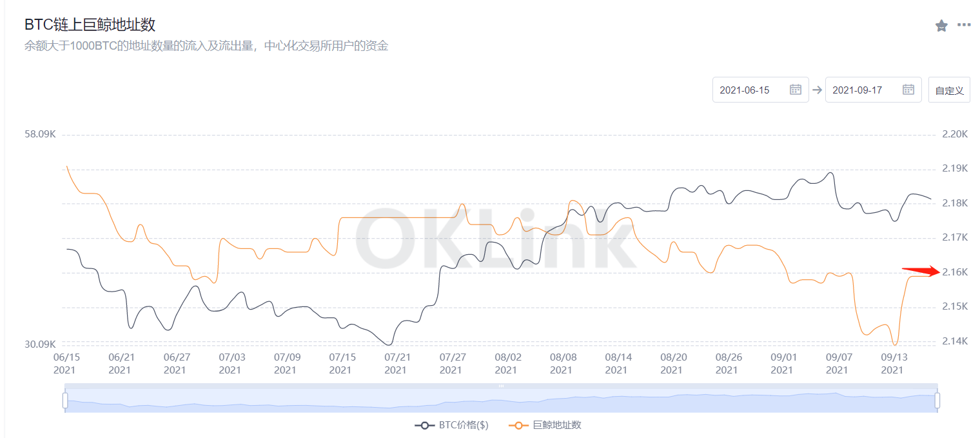Viewport: 980px width, 438px height.
Task: Click the red arrow marker on chart
Action: [921, 271]
